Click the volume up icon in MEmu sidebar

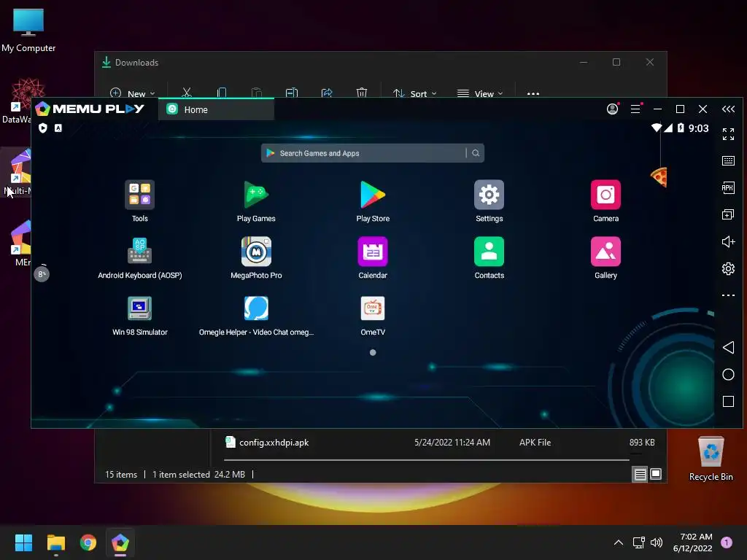pyautogui.click(x=728, y=241)
